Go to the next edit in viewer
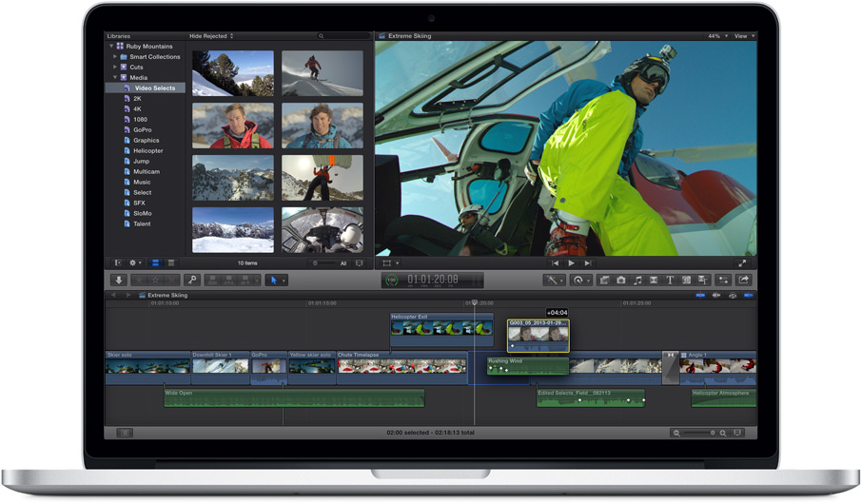Viewport: 861px width, 504px height. pyautogui.click(x=588, y=263)
